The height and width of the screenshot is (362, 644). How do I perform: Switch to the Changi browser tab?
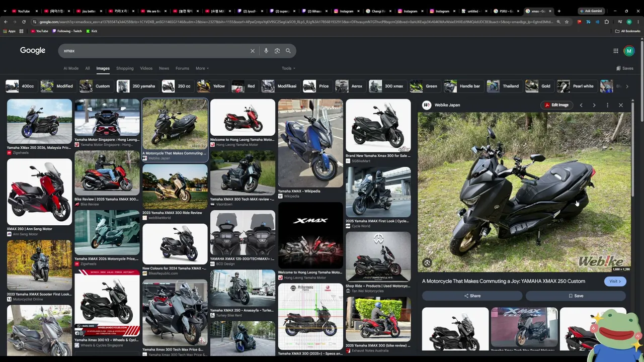tap(378, 11)
